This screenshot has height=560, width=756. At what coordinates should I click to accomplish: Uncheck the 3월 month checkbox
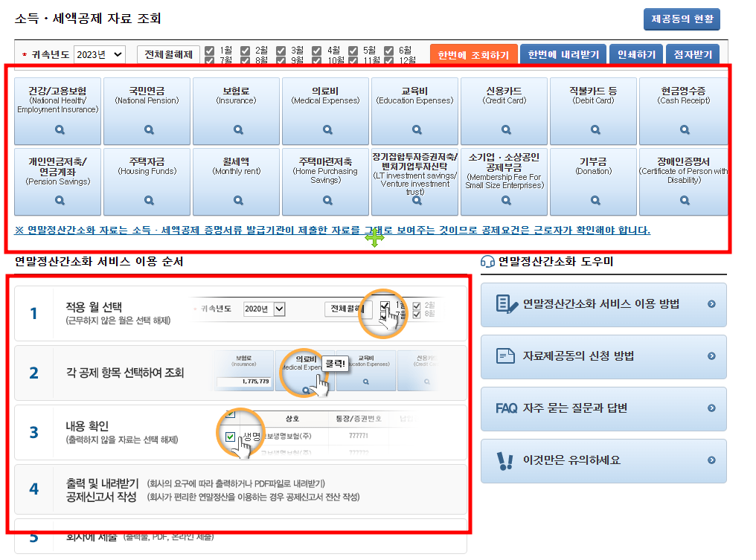(281, 51)
